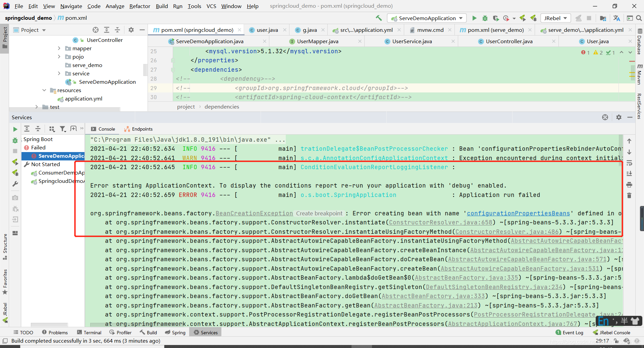The height and width of the screenshot is (348, 644).
Task: Click Create breakpoint link in console
Action: (x=319, y=213)
